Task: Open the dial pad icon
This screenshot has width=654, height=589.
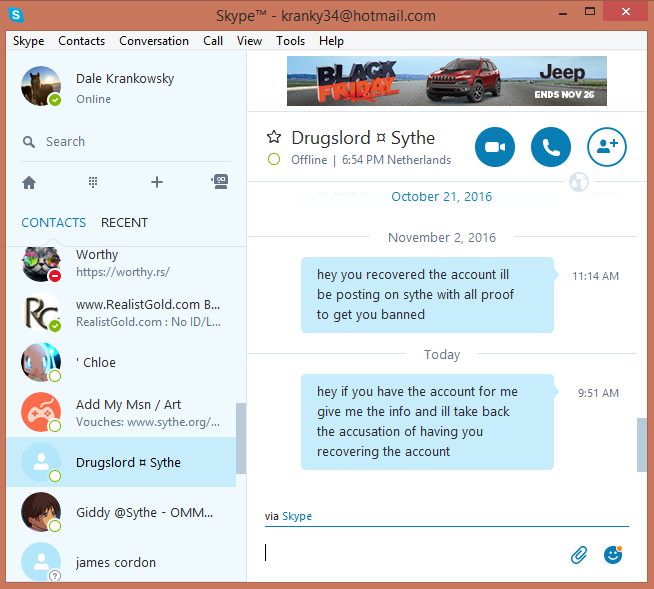Action: [93, 182]
